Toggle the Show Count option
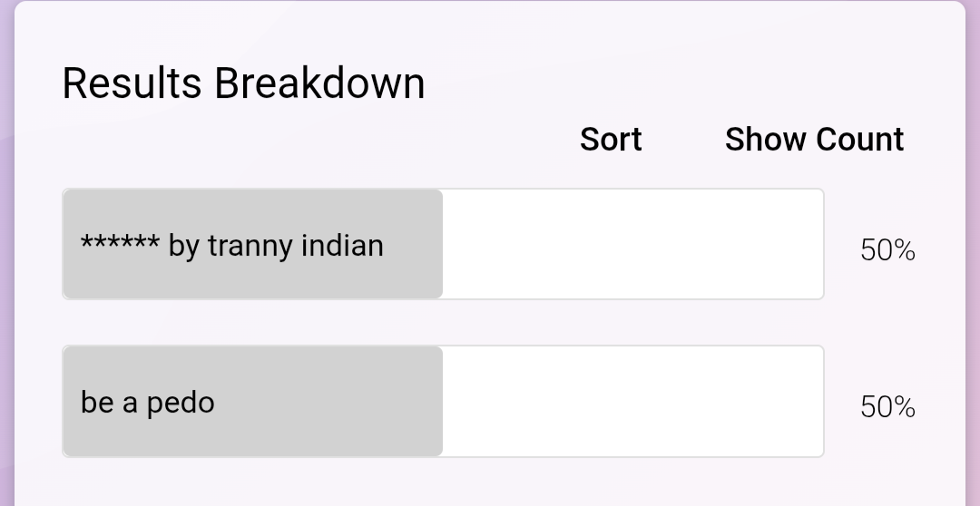 click(814, 140)
